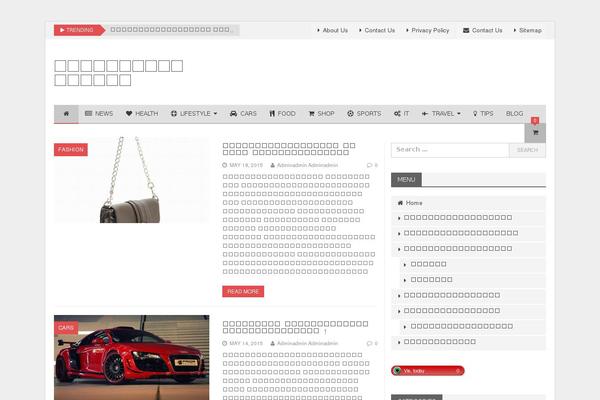Expand the Travel dropdown menu
This screenshot has width=600, height=400.
pos(441,114)
